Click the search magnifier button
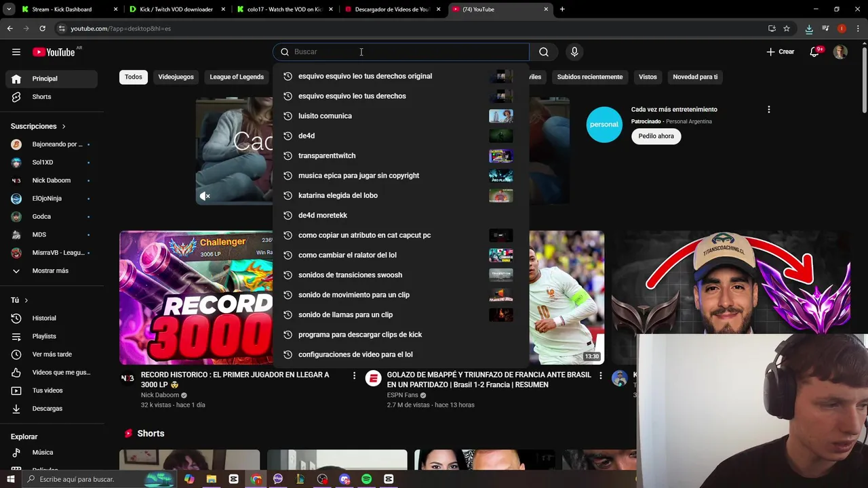Viewport: 868px width, 488px height. tap(544, 52)
